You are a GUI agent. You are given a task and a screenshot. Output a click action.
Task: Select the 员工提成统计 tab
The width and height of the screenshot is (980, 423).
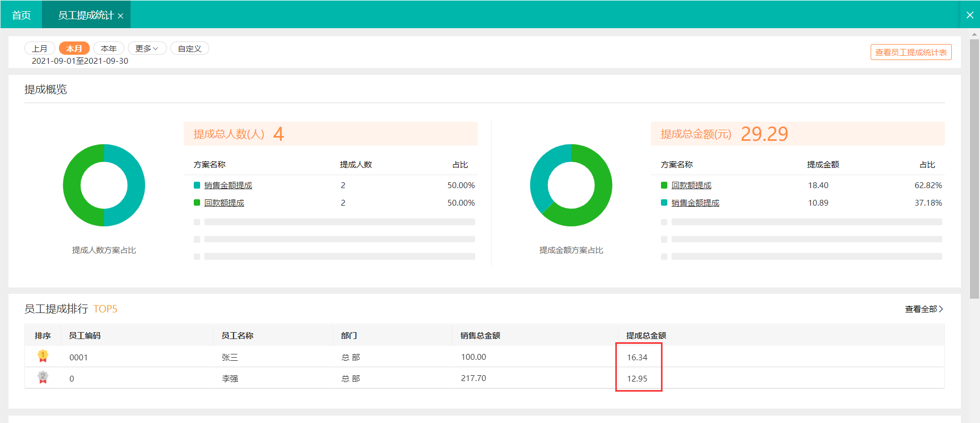coord(85,15)
